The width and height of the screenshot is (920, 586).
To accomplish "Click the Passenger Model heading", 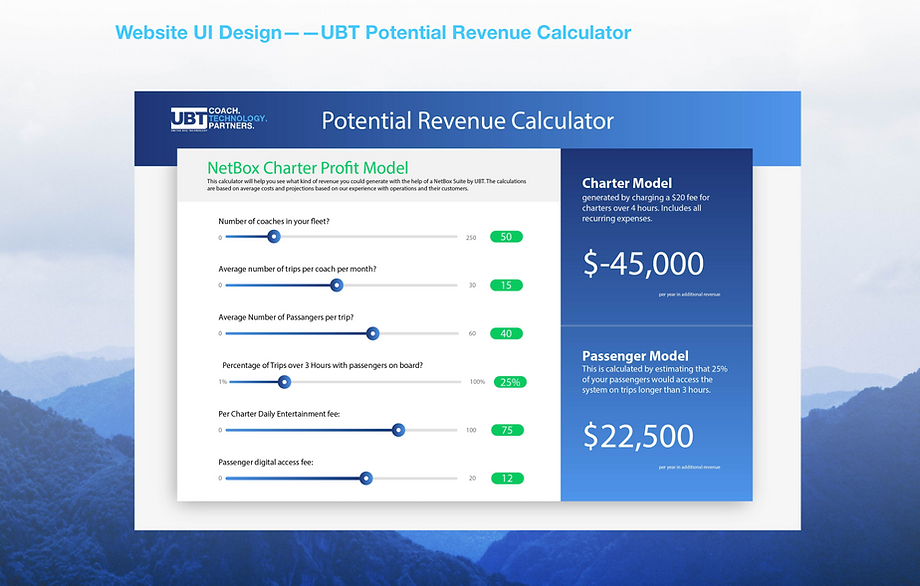I will (635, 355).
